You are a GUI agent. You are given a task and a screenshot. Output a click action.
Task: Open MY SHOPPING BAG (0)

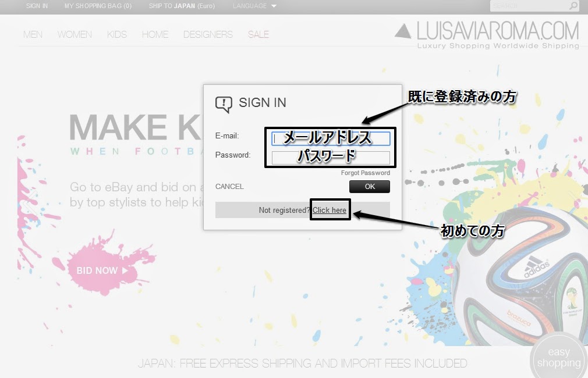[x=98, y=6]
